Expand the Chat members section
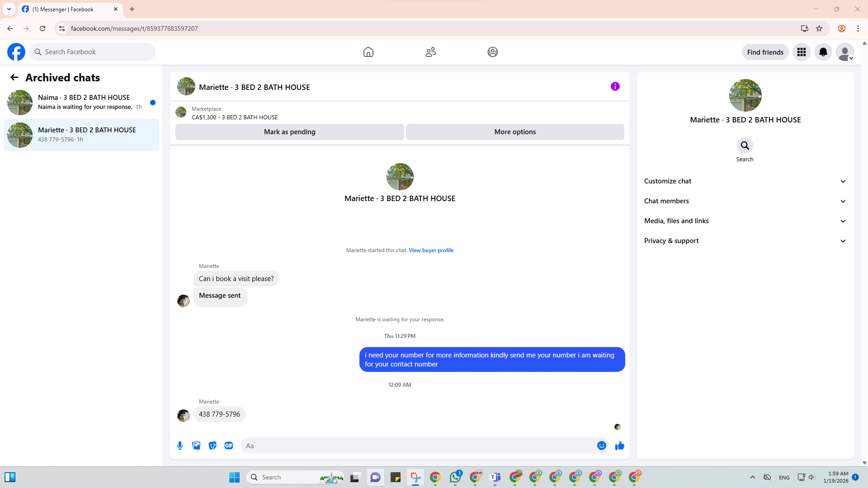Viewport: 868px width, 488px height. 745,201
